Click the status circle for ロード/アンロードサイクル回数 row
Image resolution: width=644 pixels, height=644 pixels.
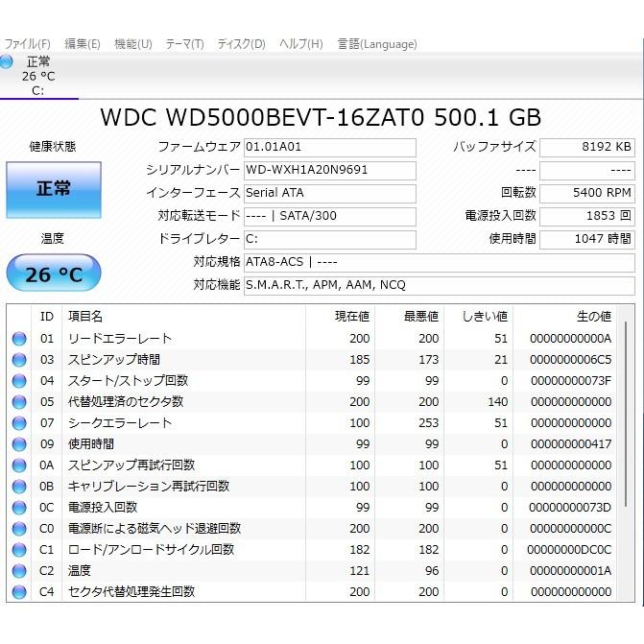[x=19, y=550]
